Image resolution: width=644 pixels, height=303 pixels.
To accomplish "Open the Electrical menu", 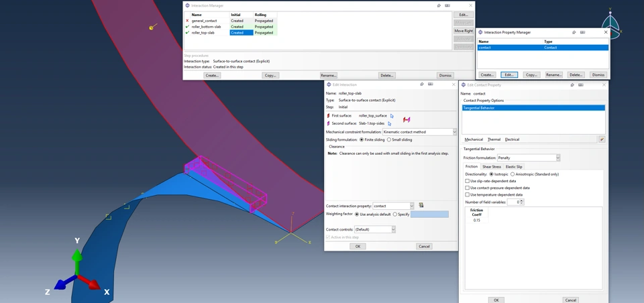I will [x=512, y=139].
